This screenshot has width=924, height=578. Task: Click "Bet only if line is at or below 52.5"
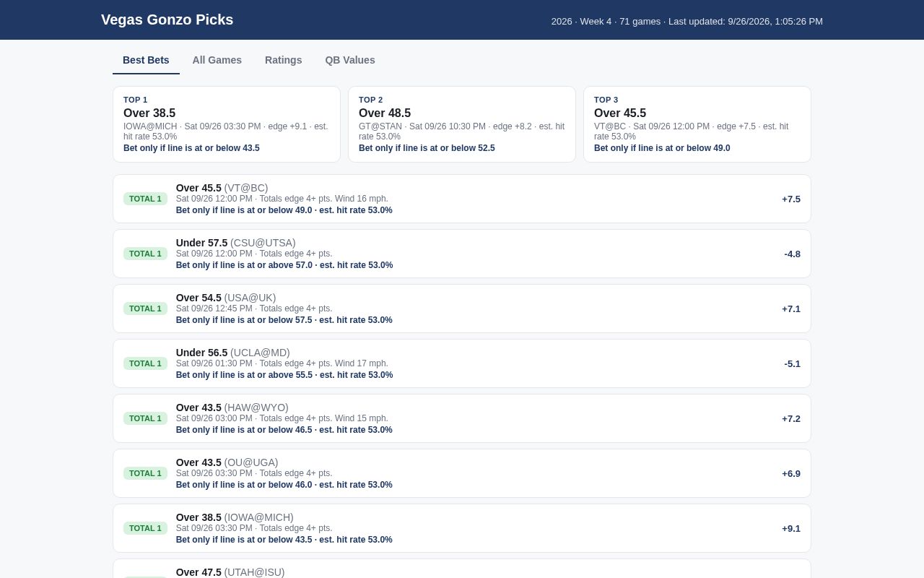tap(427, 148)
